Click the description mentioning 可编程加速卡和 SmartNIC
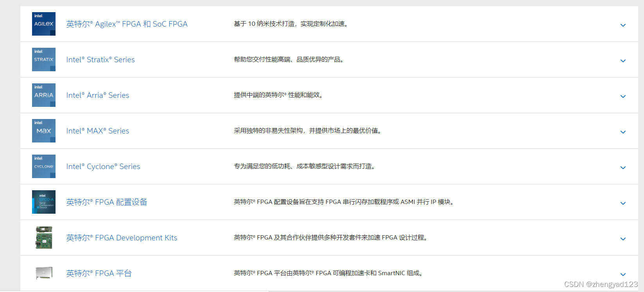The width and height of the screenshot is (644, 292). pyautogui.click(x=328, y=273)
